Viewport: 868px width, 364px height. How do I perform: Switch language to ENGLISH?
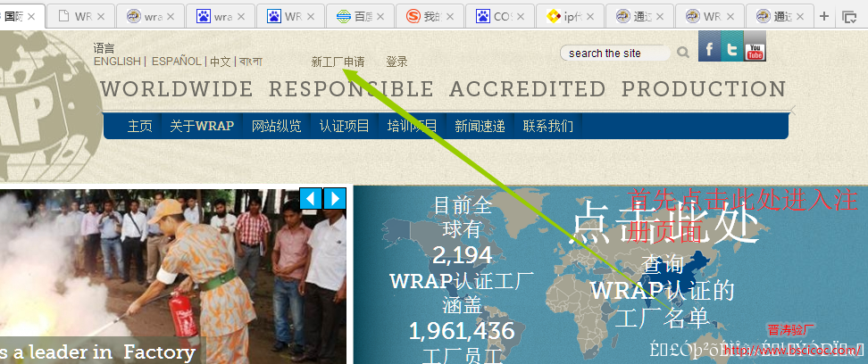click(117, 62)
